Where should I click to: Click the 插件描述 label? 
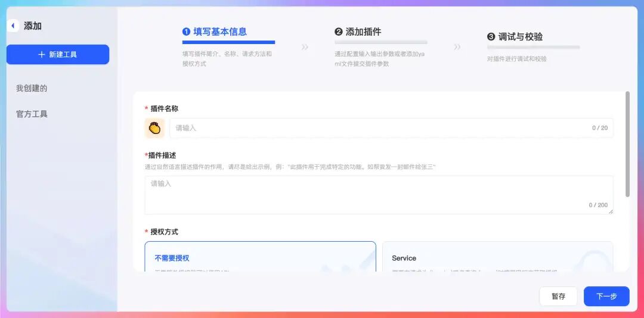[162, 155]
